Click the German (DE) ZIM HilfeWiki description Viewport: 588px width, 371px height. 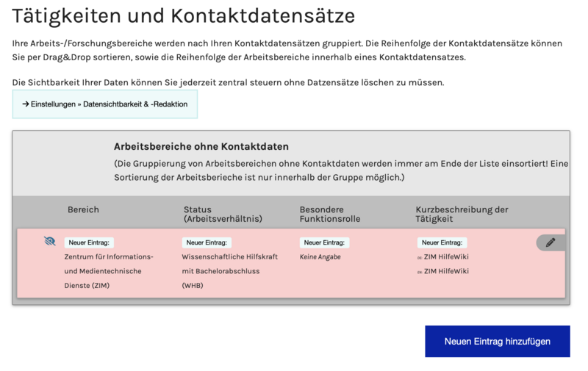(446, 257)
